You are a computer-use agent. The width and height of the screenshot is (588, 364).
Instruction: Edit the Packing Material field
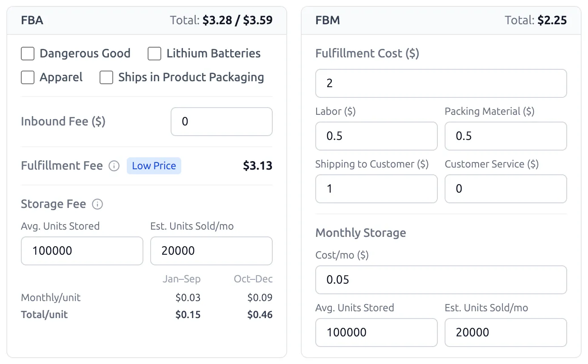pyautogui.click(x=506, y=136)
